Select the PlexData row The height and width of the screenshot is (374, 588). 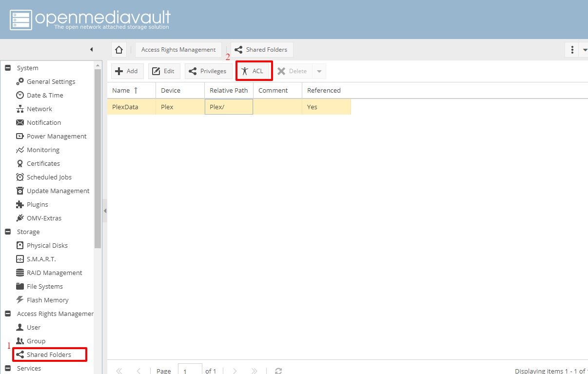(x=125, y=107)
